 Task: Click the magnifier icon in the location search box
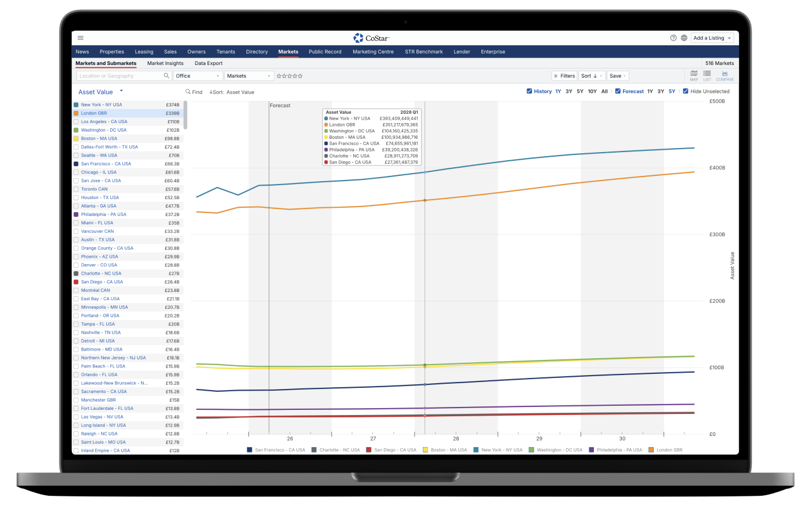[166, 76]
